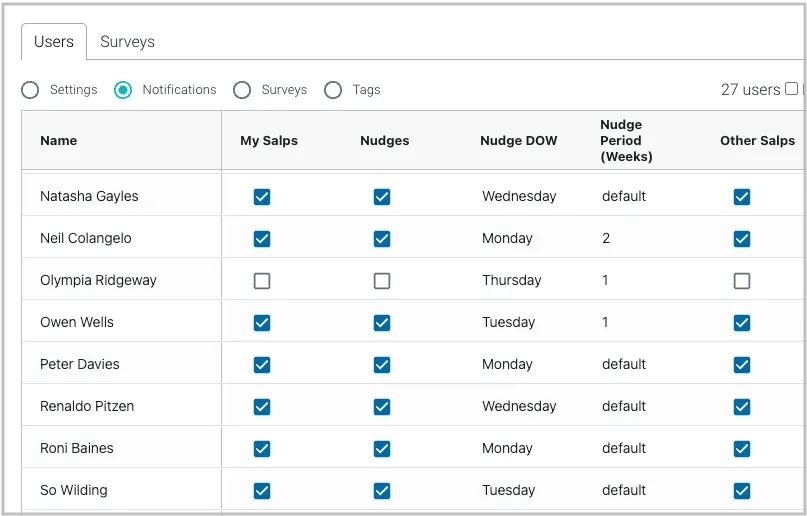Select the name Owen Wells
Screen dimensions: 807x516
77,323
